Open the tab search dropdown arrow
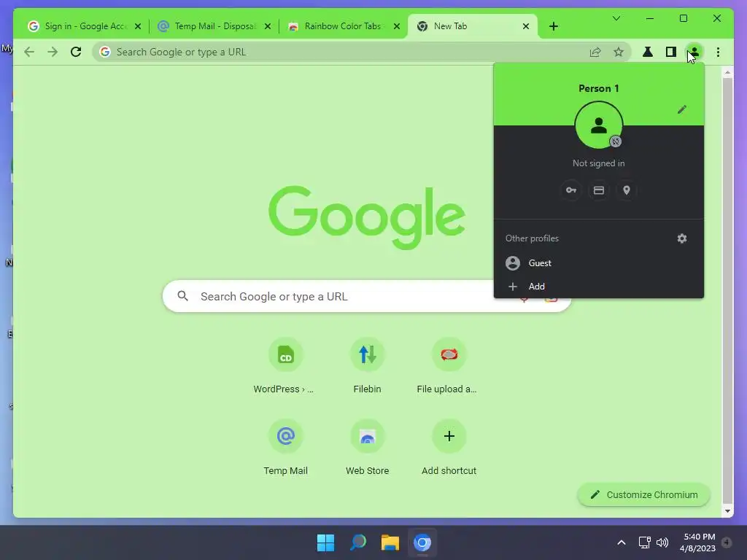The width and height of the screenshot is (747, 560). tap(616, 18)
